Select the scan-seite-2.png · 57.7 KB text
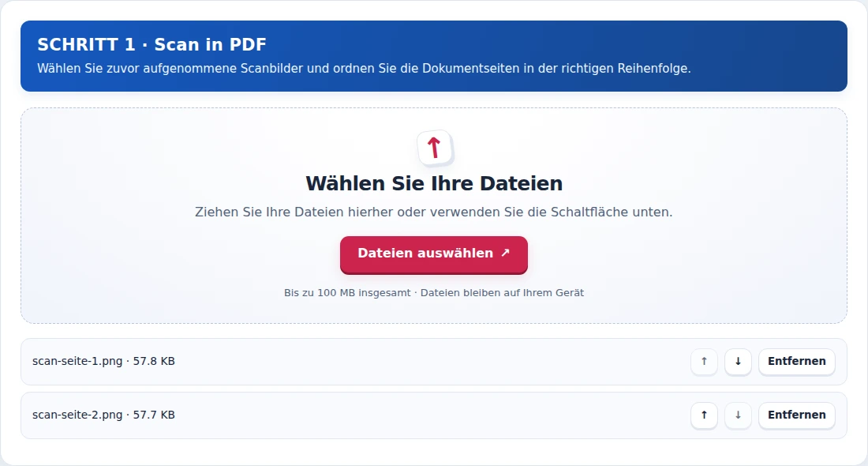Image resolution: width=868 pixels, height=466 pixels. [x=103, y=415]
